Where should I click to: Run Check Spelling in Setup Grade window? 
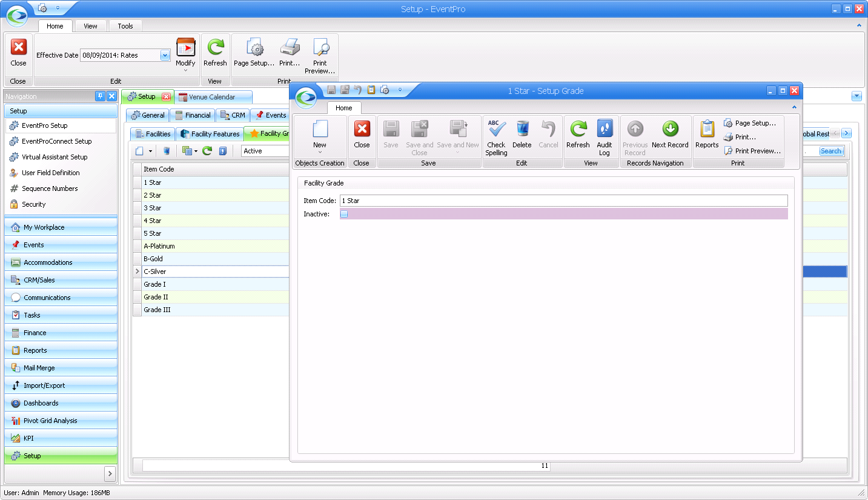tap(496, 138)
